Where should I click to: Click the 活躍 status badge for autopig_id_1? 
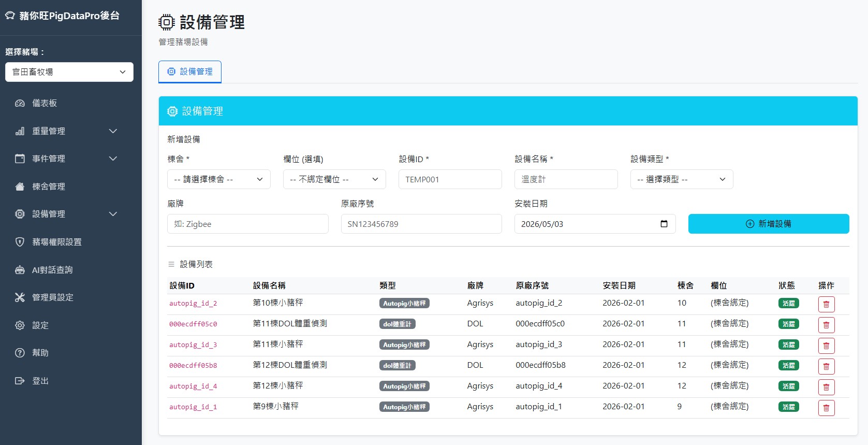coord(789,407)
